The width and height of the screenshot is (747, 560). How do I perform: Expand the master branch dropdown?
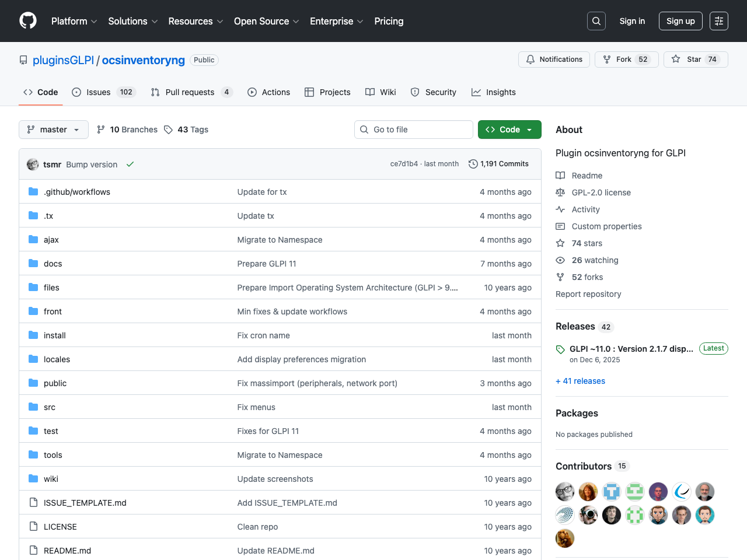pos(54,129)
